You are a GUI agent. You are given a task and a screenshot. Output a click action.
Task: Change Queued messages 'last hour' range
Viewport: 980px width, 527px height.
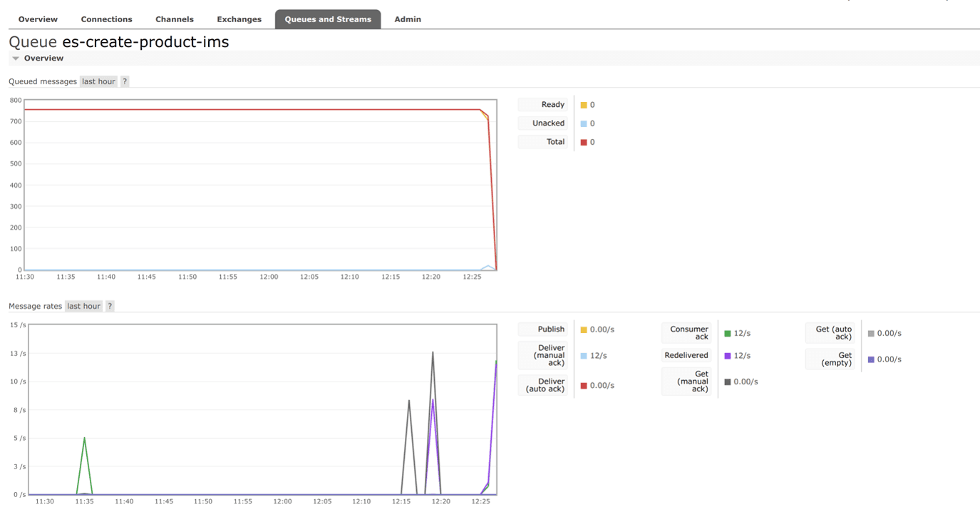[98, 81]
